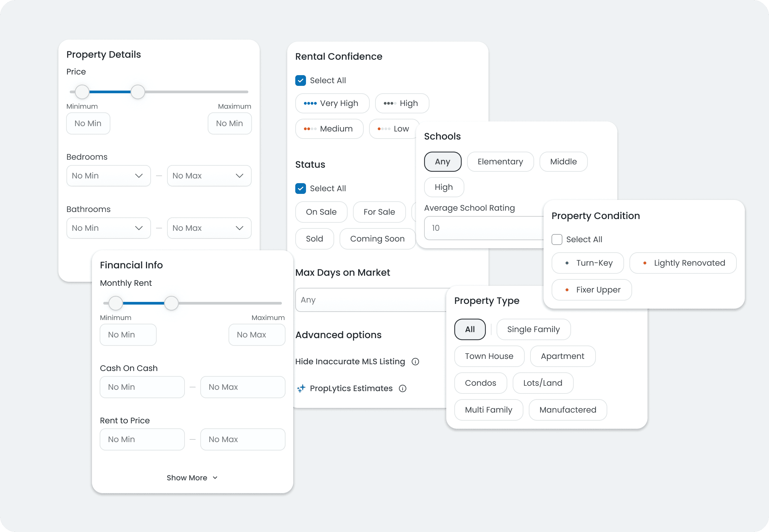
Task: Uncheck Select All under Status
Action: click(x=301, y=189)
